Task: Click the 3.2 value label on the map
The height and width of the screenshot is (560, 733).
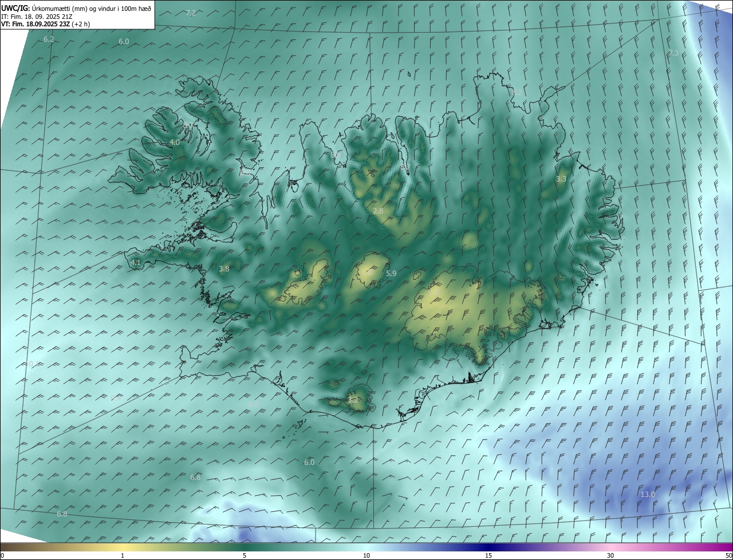Action: click(x=353, y=400)
